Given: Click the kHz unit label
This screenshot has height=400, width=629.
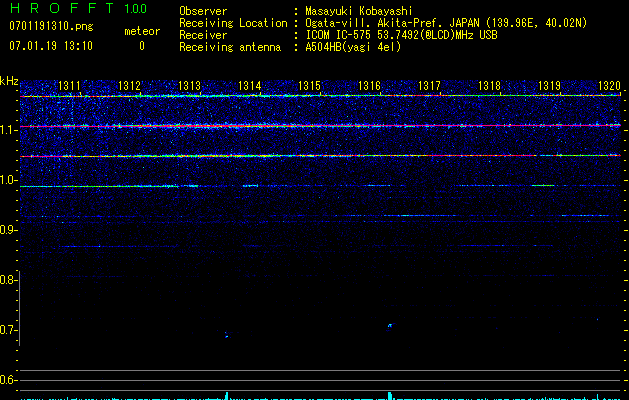Looking at the screenshot, I should (9, 81).
